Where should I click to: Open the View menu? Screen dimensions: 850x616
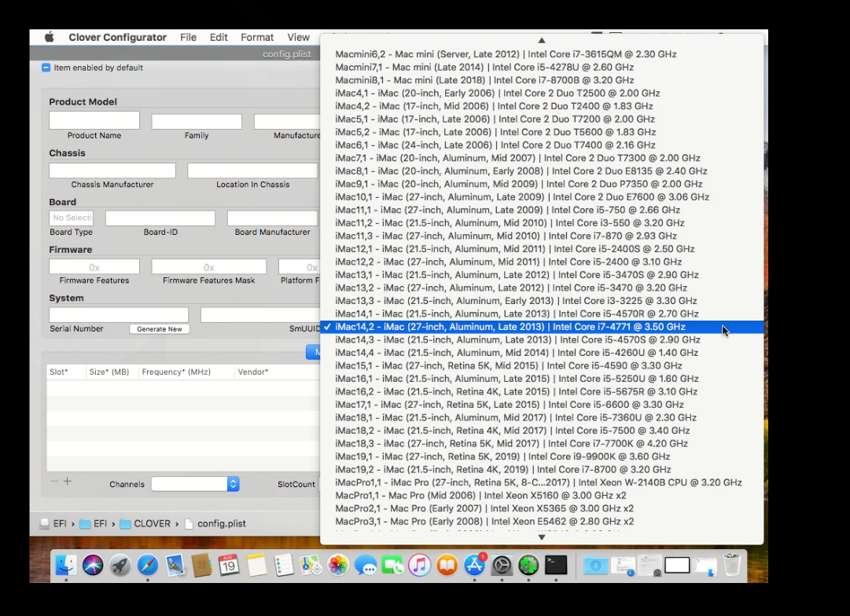(298, 38)
